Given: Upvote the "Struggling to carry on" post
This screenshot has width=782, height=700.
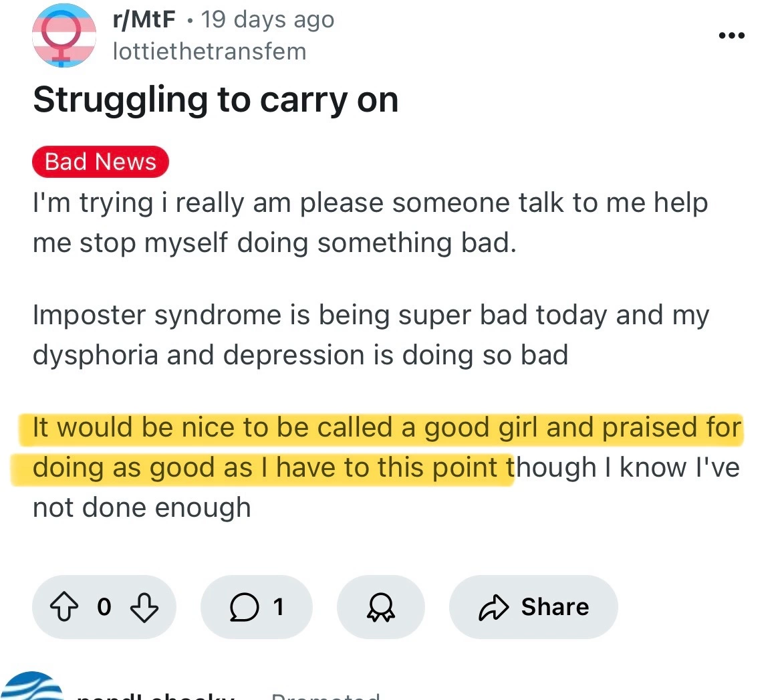Looking at the screenshot, I should [63, 607].
